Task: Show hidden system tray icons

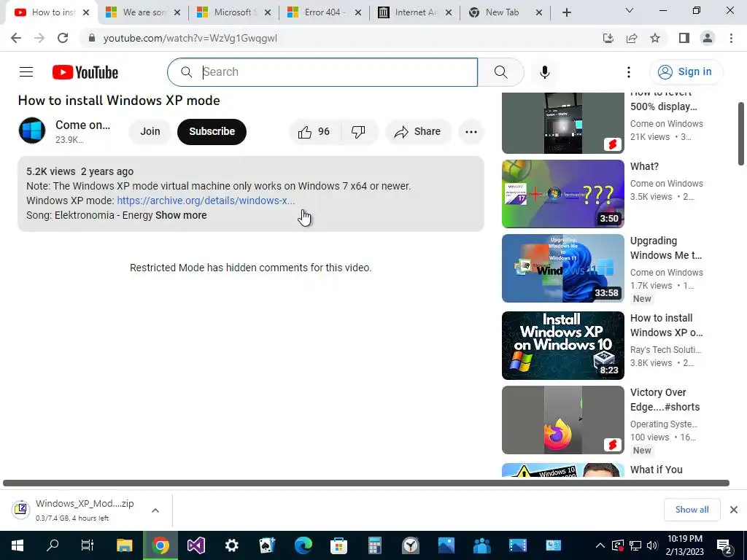Action: (600, 545)
